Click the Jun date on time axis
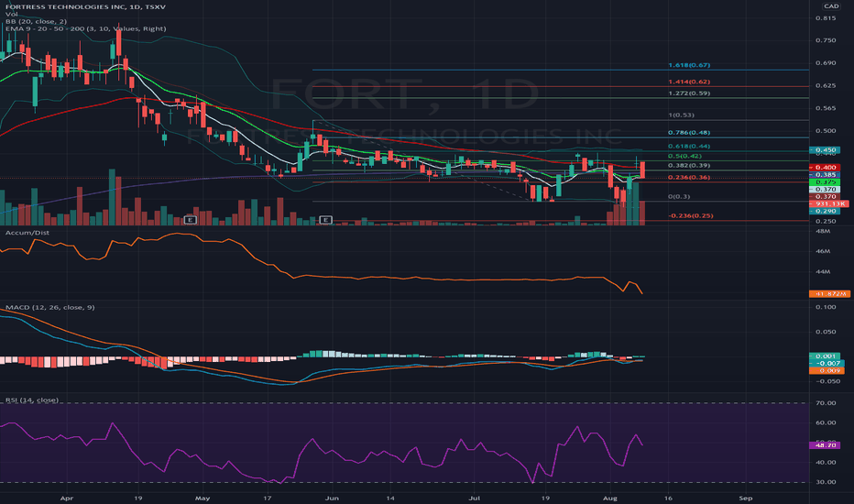The image size is (854, 504). point(331,498)
